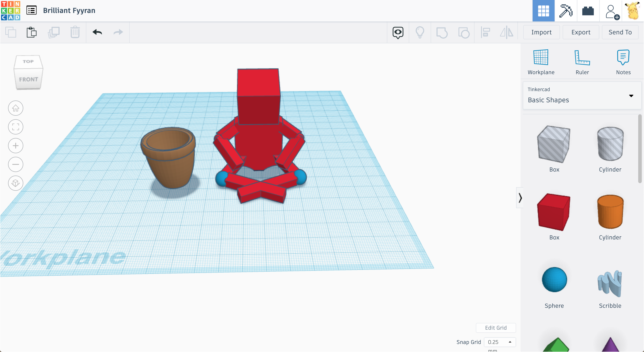The width and height of the screenshot is (644, 352).
Task: Toggle the view notes eye icon
Action: 398,32
